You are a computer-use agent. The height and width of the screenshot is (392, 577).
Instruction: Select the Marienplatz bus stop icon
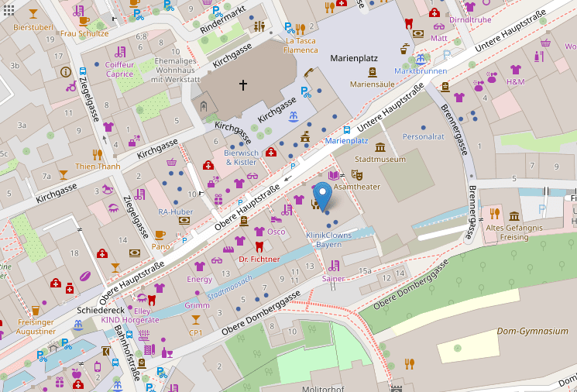346,130
